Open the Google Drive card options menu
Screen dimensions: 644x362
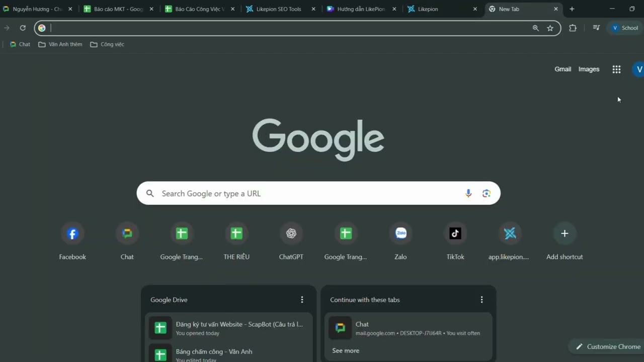[x=302, y=299]
